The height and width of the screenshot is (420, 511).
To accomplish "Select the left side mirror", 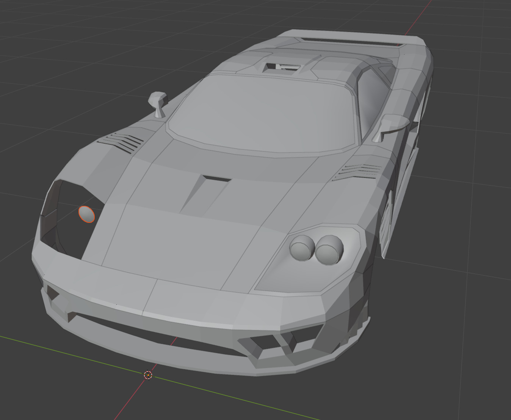I will tap(158, 102).
